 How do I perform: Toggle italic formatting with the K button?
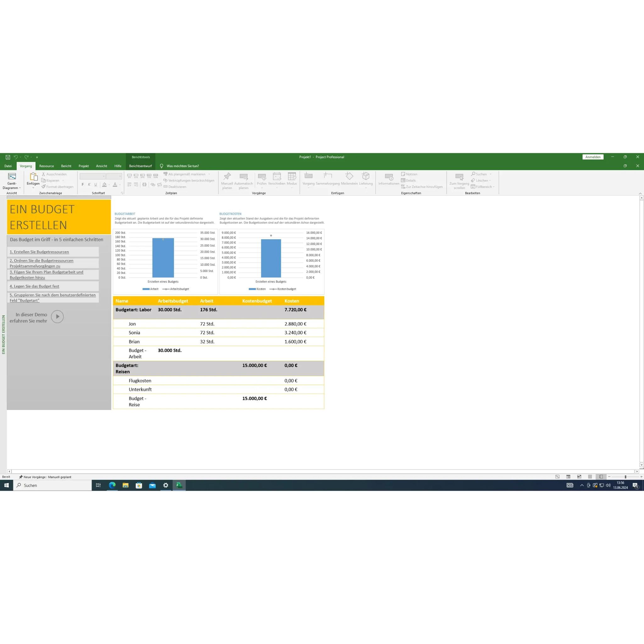[89, 184]
